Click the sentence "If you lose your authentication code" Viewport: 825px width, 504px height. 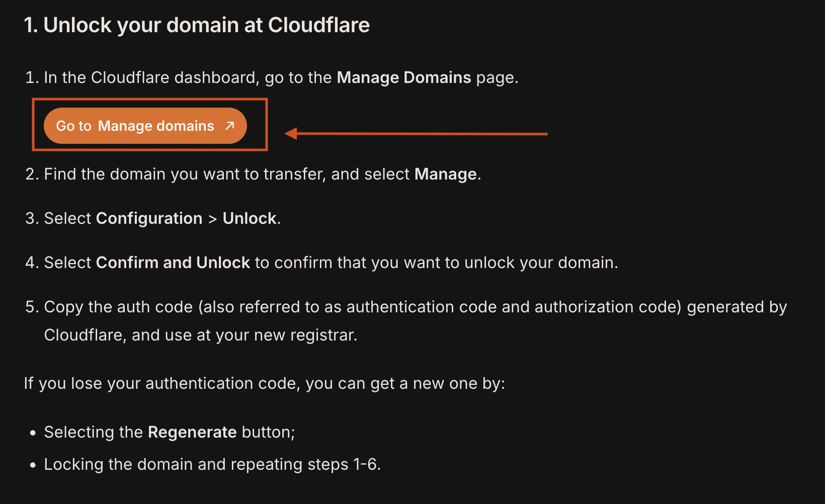[x=162, y=383]
